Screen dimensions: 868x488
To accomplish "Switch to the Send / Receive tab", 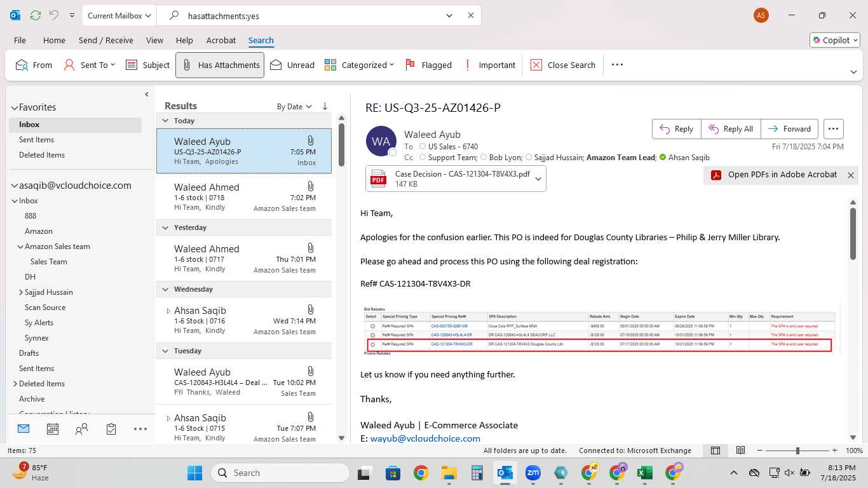I will 106,40.
